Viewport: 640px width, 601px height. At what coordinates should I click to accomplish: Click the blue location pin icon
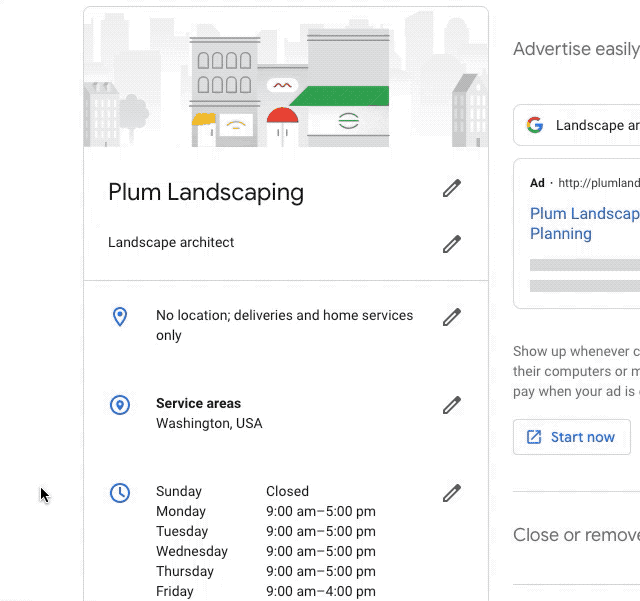pyautogui.click(x=120, y=317)
